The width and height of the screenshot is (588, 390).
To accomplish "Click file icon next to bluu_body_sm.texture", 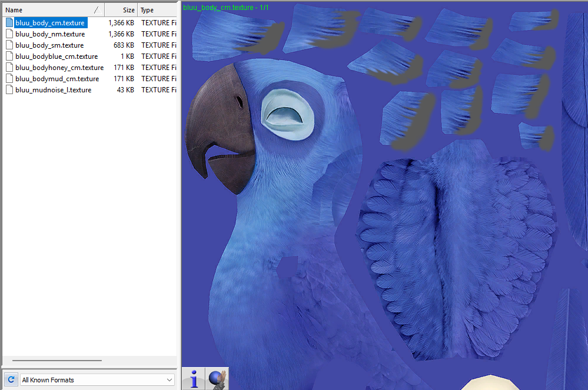I will [9, 45].
